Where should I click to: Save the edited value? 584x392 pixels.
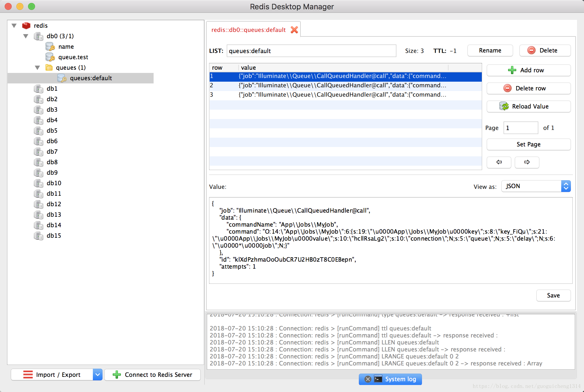[x=553, y=295]
